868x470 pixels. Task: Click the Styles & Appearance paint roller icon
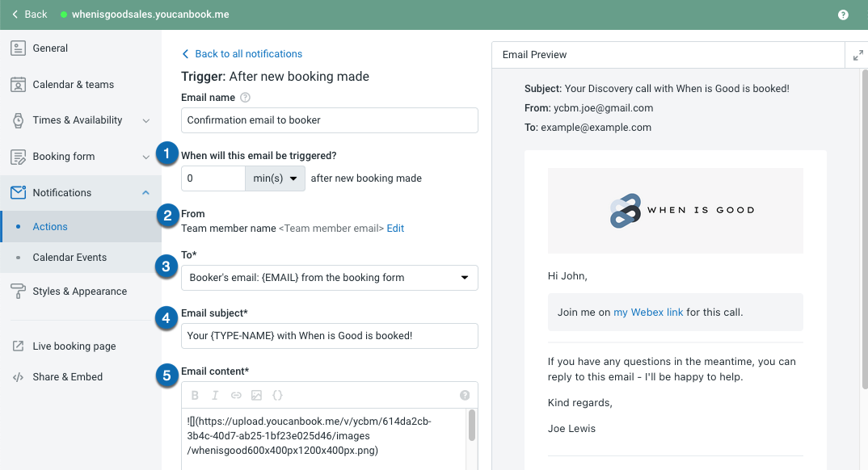point(19,290)
